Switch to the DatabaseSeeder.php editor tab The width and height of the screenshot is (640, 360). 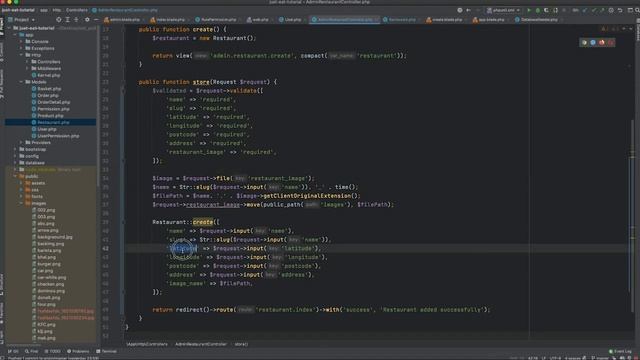(536, 20)
